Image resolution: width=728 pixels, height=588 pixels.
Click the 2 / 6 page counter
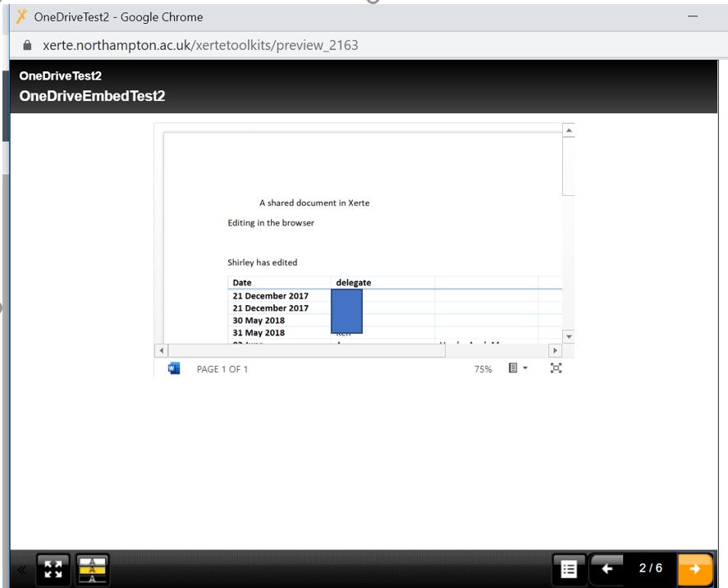pos(651,568)
